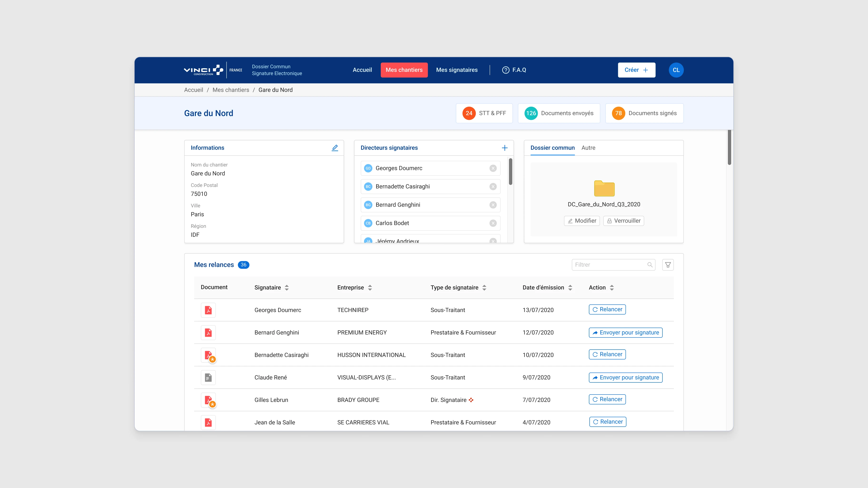Viewport: 868px width, 488px height.
Task: Remove Bernadette Casiraghi using the X icon
Action: (x=493, y=186)
